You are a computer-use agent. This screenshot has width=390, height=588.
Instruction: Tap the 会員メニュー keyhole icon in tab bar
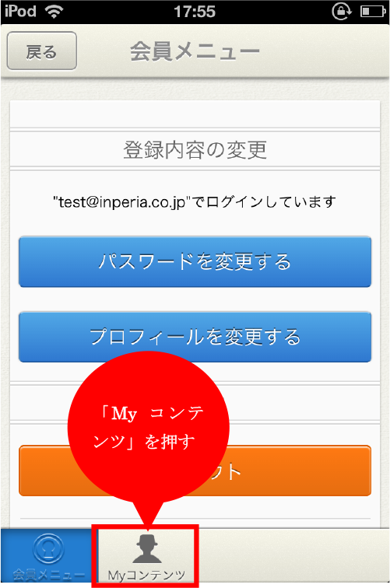click(48, 549)
